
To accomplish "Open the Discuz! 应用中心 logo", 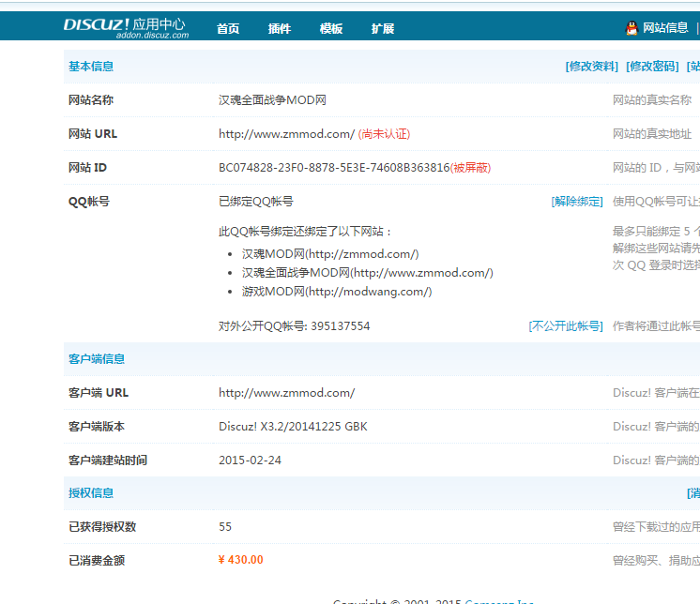I will tap(126, 27).
